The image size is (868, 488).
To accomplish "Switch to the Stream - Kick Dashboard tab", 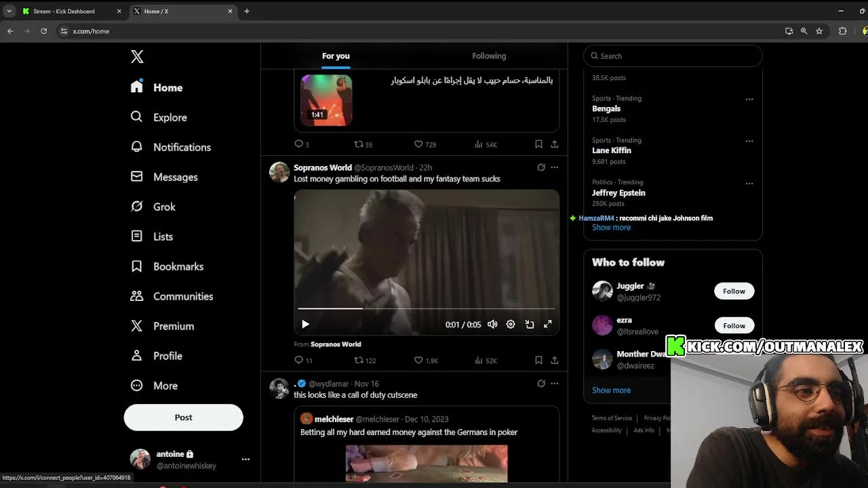I will (64, 12).
